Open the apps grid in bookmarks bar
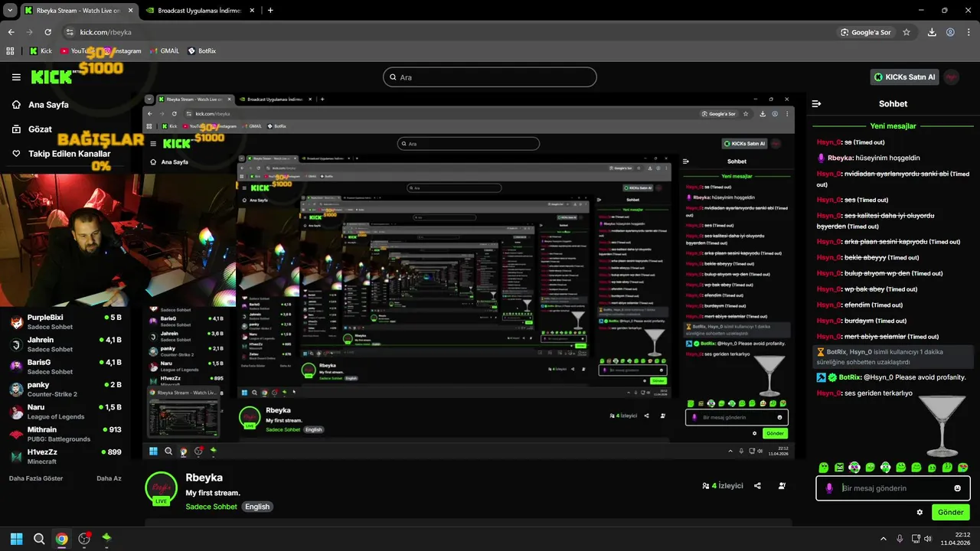Viewport: 980px width, 551px height. tap(10, 51)
